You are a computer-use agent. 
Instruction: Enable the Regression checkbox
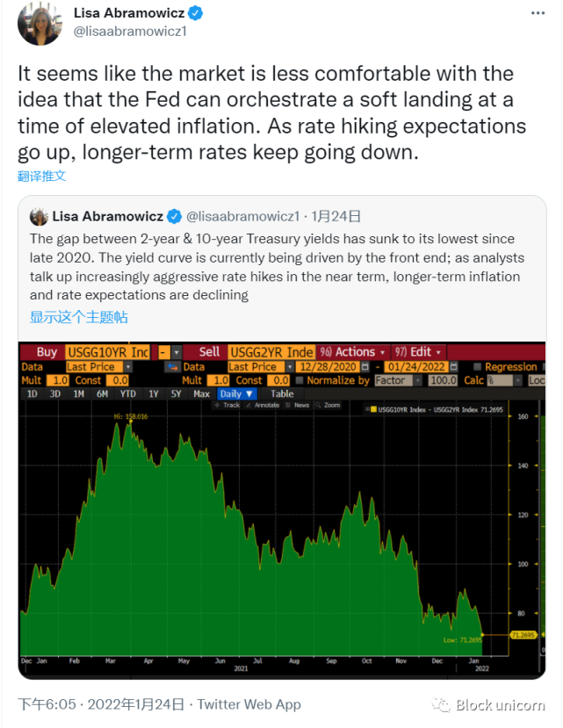[x=477, y=367]
